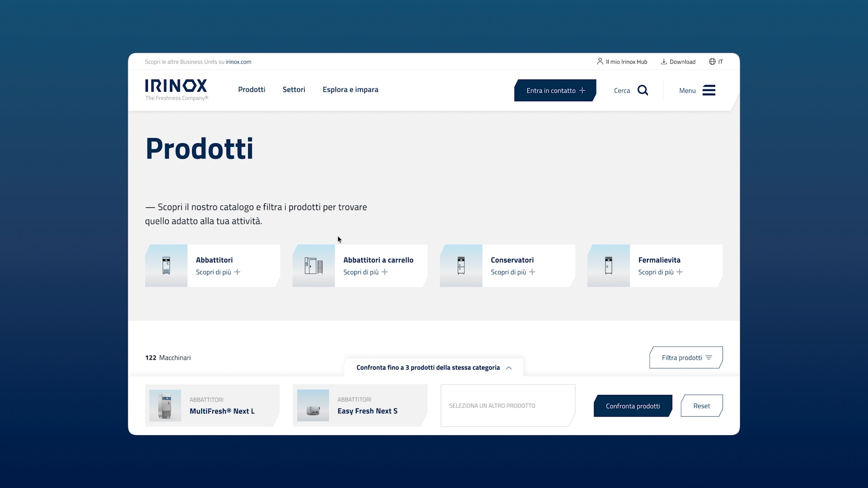
Task: Click the globe language icon
Action: pos(712,62)
